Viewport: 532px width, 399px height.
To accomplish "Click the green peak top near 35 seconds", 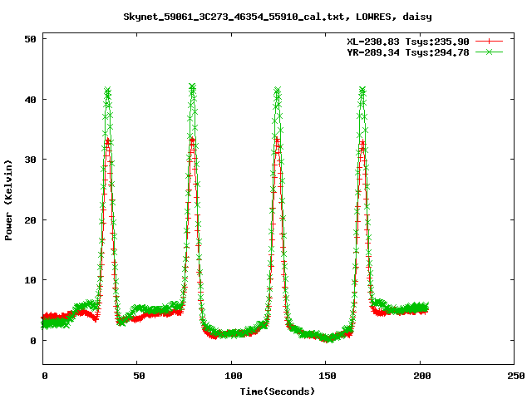I will point(107,91).
